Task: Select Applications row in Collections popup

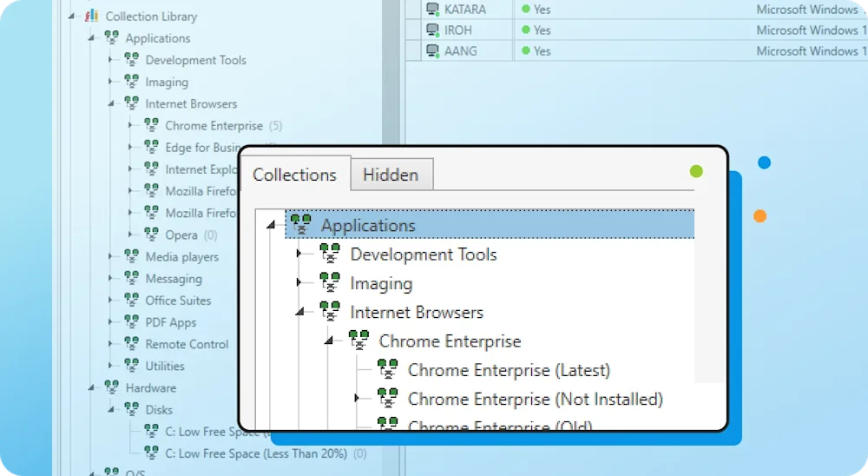Action: pos(490,224)
